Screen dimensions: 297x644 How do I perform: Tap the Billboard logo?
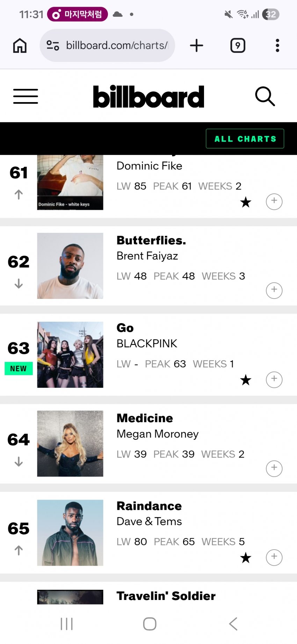(x=148, y=96)
